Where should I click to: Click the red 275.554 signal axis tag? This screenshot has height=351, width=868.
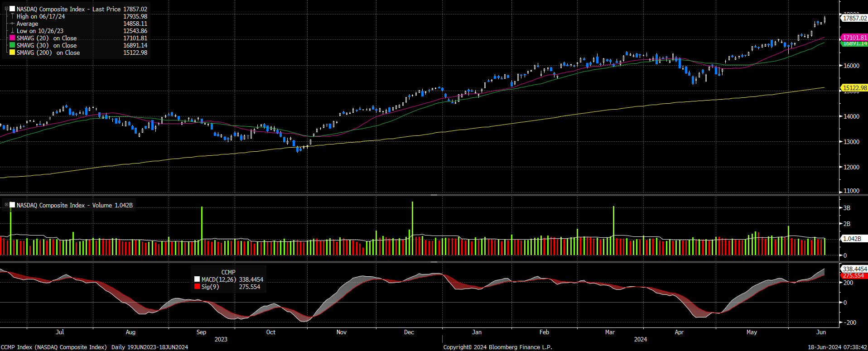[x=854, y=275]
